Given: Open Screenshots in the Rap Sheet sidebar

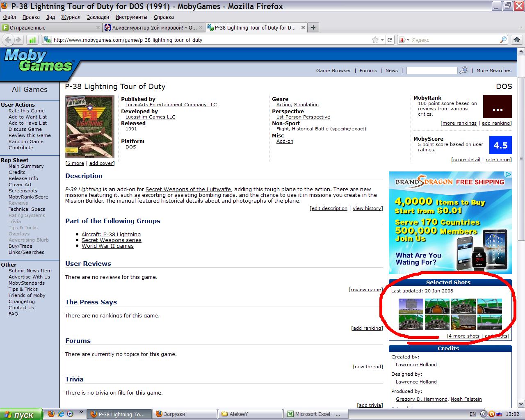Looking at the screenshot, I should click(23, 191).
